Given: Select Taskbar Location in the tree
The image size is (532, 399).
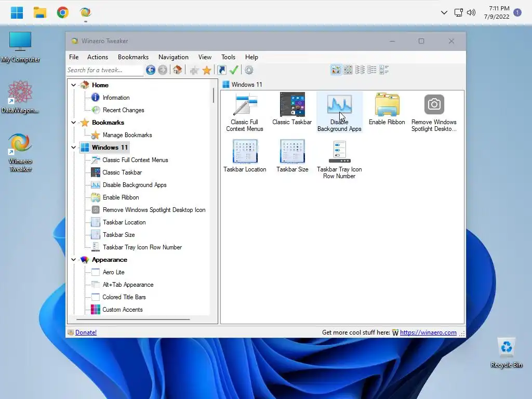Looking at the screenshot, I should coord(124,222).
